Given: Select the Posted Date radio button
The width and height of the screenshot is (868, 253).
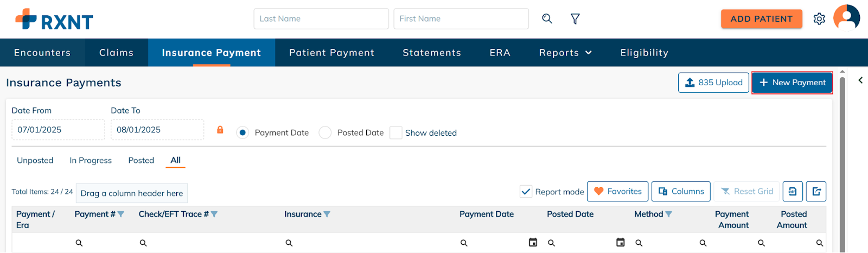Looking at the screenshot, I should pos(325,132).
